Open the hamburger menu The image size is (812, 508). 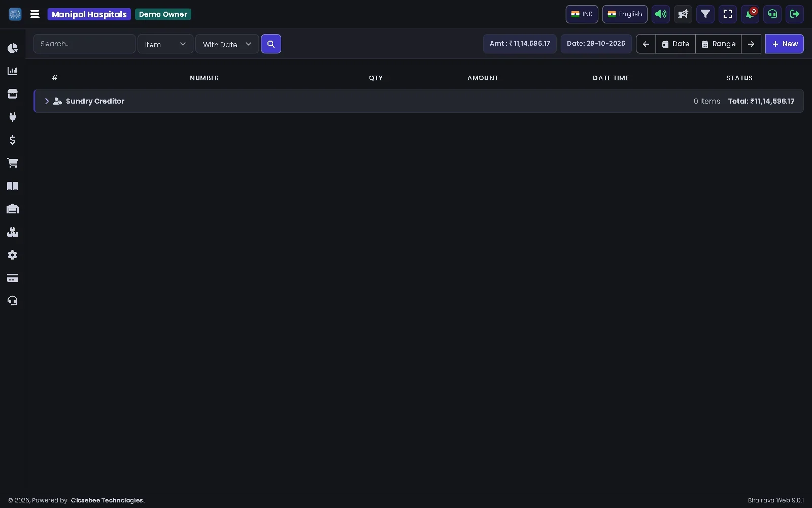35,14
